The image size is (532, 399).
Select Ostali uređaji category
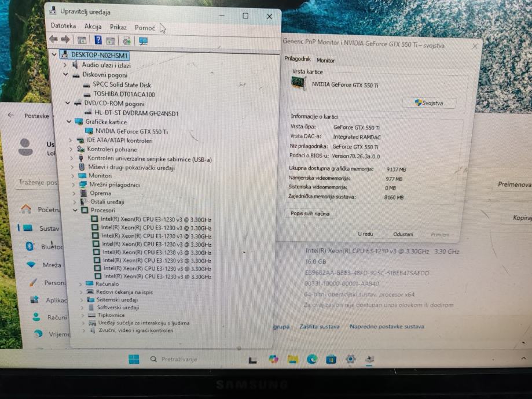107,202
